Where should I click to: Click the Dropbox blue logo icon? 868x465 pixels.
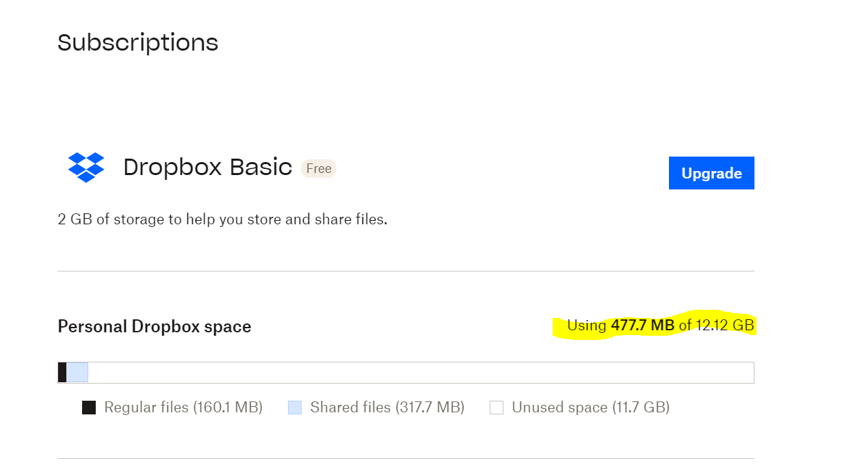[86, 168]
